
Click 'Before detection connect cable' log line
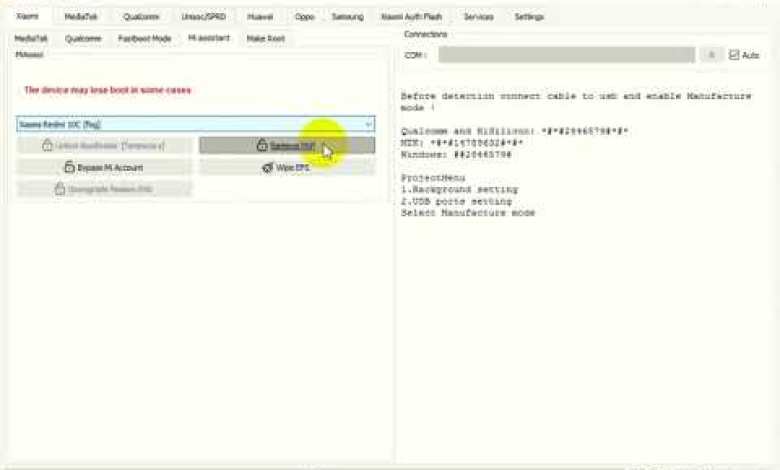pos(576,96)
